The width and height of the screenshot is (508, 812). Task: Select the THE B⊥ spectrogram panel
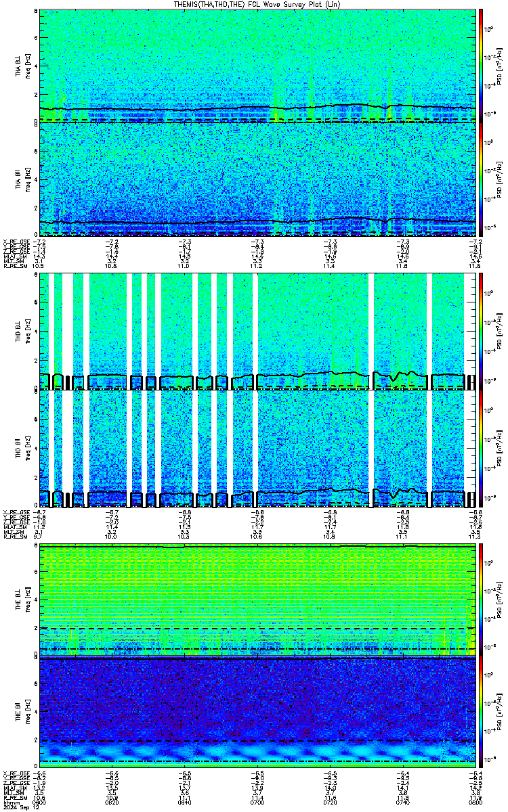point(258,600)
